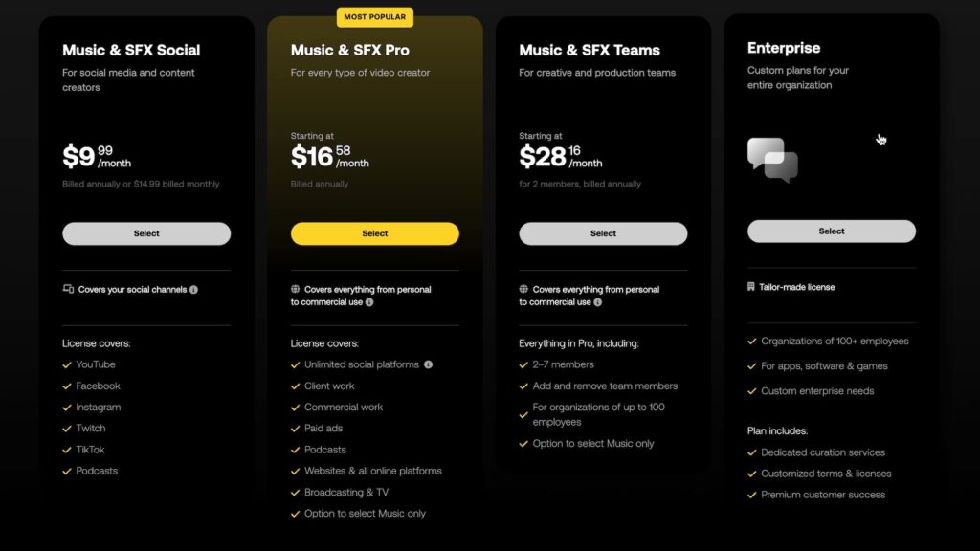Screen dimensions: 980x551
Task: Select the Music & SFX Social plan
Action: [146, 233]
